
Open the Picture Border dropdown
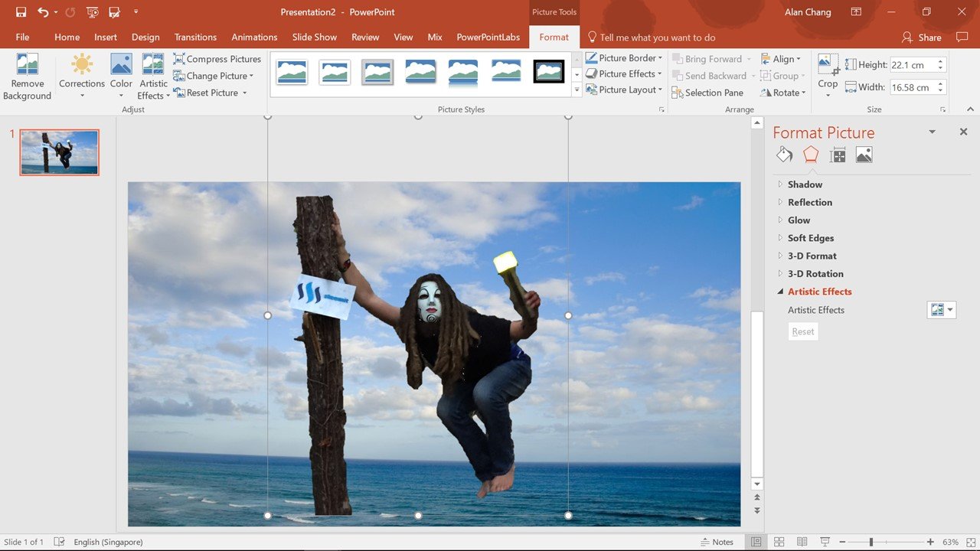coord(624,58)
